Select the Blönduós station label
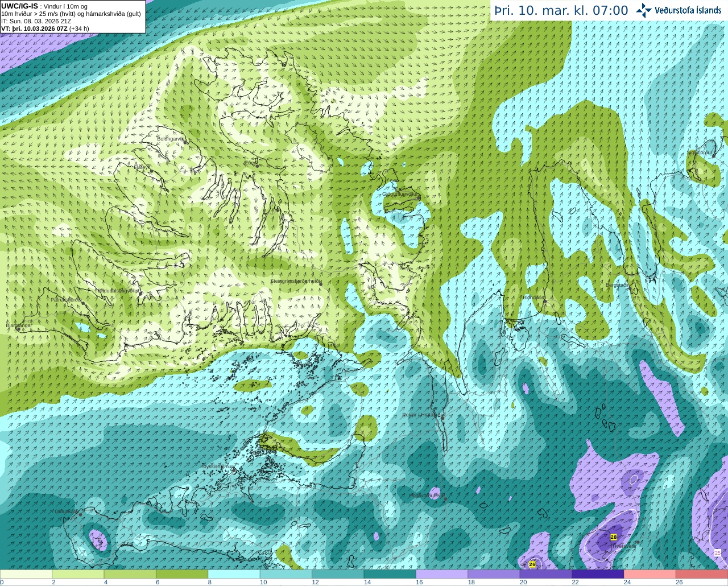Image resolution: width=728 pixels, height=586 pixels. [534, 298]
